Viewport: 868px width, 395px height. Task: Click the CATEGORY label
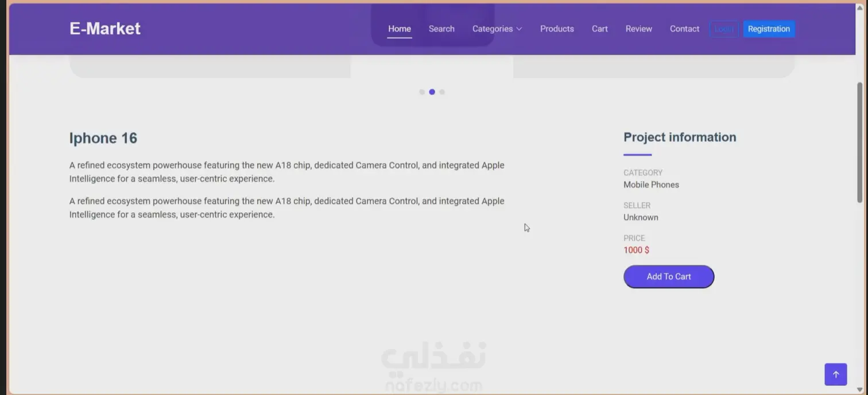click(x=643, y=173)
